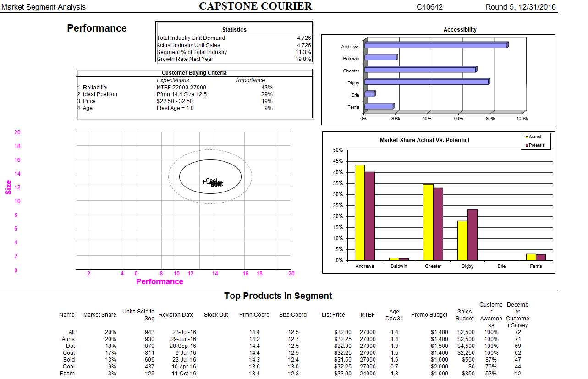Click the Growth Rate Next Year label
Viewport: 588px width, 379px height.
pos(185,59)
